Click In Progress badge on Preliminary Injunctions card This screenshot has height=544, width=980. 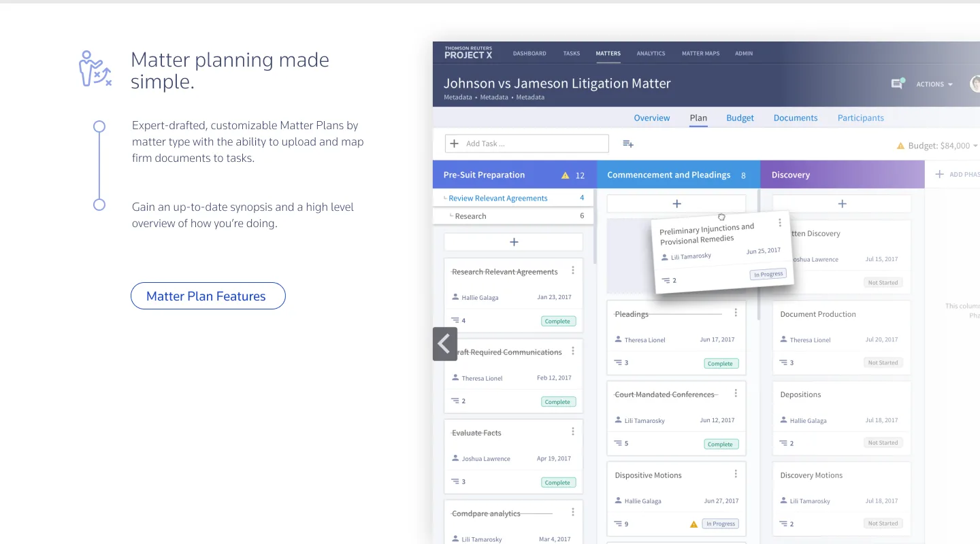[768, 274]
